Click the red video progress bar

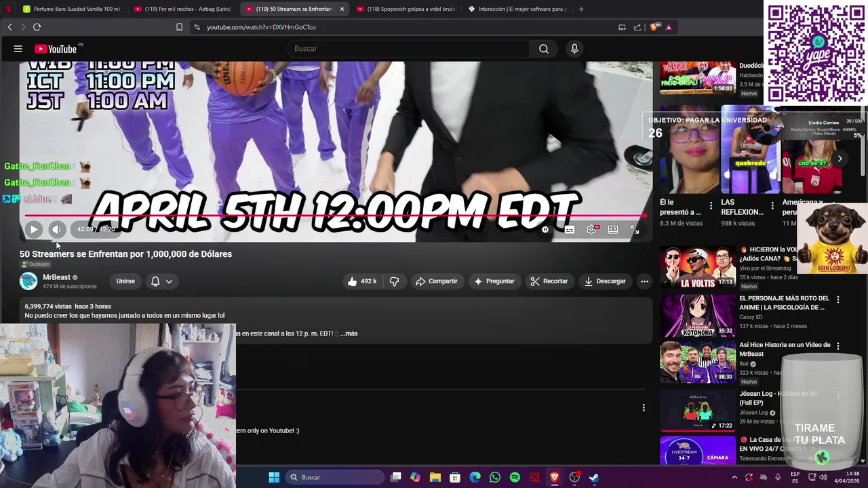tap(336, 216)
